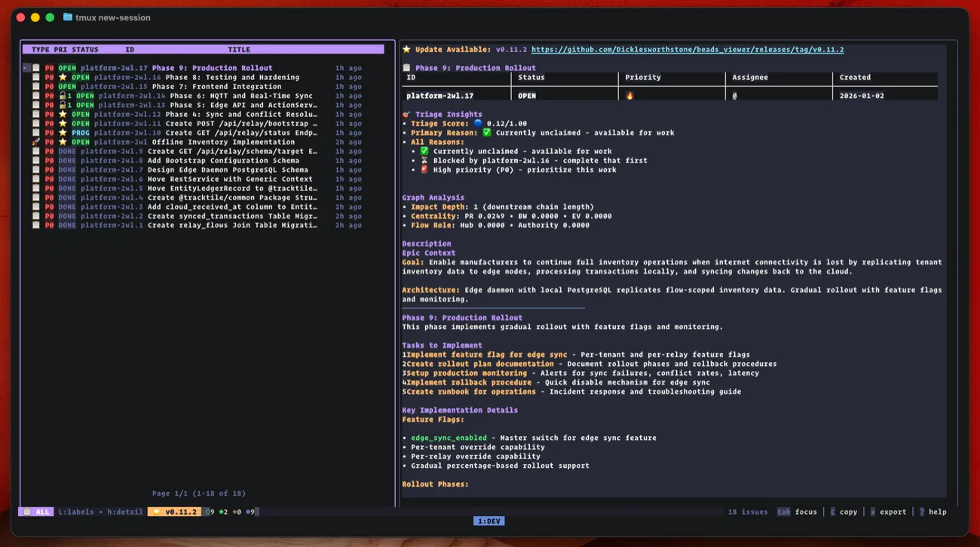This screenshot has width=980, height=547.
Task: Click the hourglass icon by the Blocked reason
Action: tap(424, 160)
